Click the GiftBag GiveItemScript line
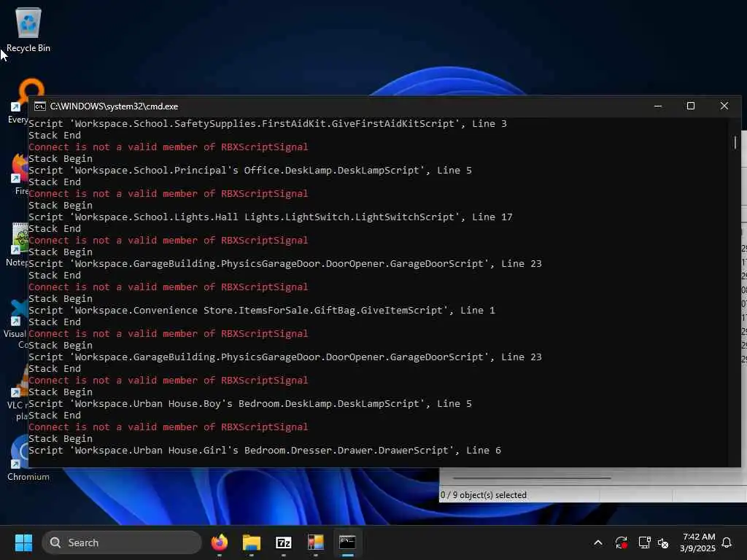The height and width of the screenshot is (560, 747). click(x=262, y=311)
